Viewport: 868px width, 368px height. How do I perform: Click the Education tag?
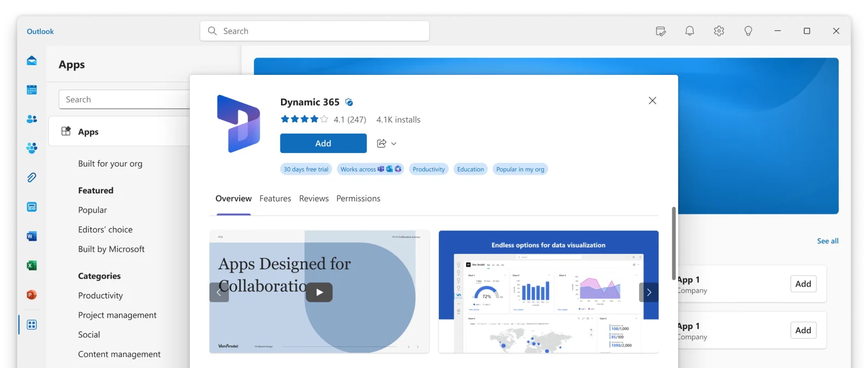point(470,169)
